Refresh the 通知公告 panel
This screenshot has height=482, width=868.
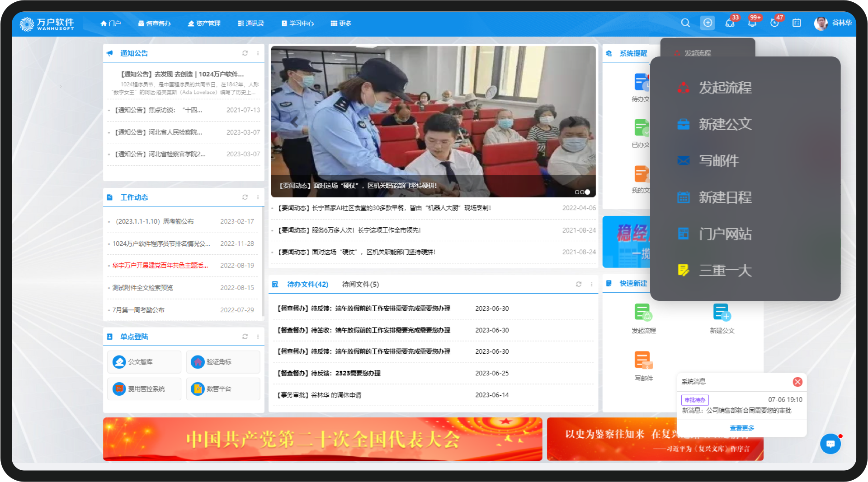click(245, 53)
